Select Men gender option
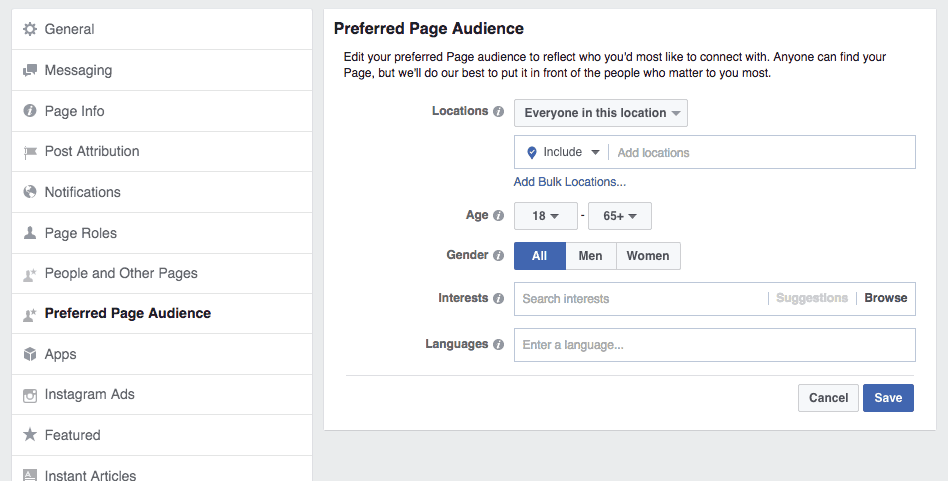 pyautogui.click(x=590, y=256)
